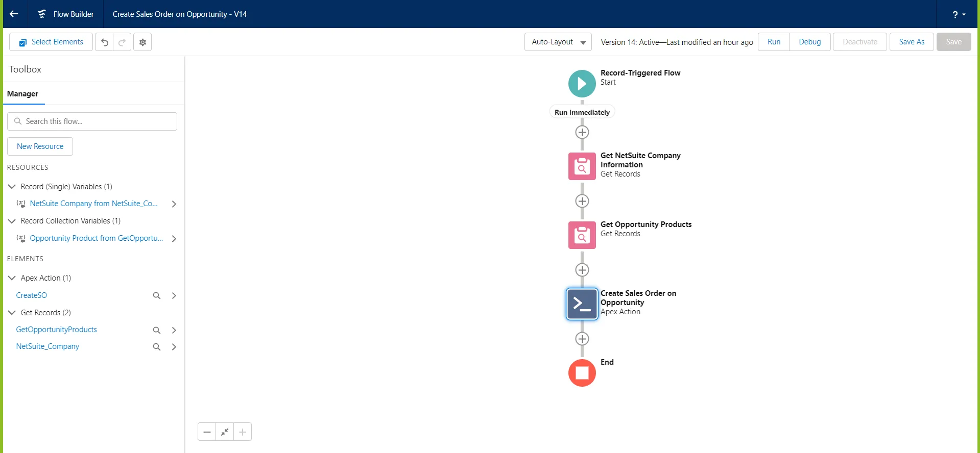Click the Flow Builder logo icon
Screen dimensions: 980x453
42,14
